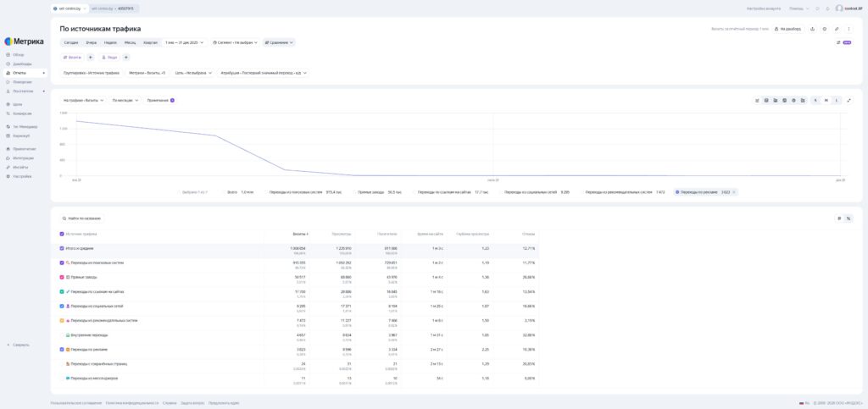This screenshot has width=868, height=409.
Task: Click the copy link icon
Action: 837,29
